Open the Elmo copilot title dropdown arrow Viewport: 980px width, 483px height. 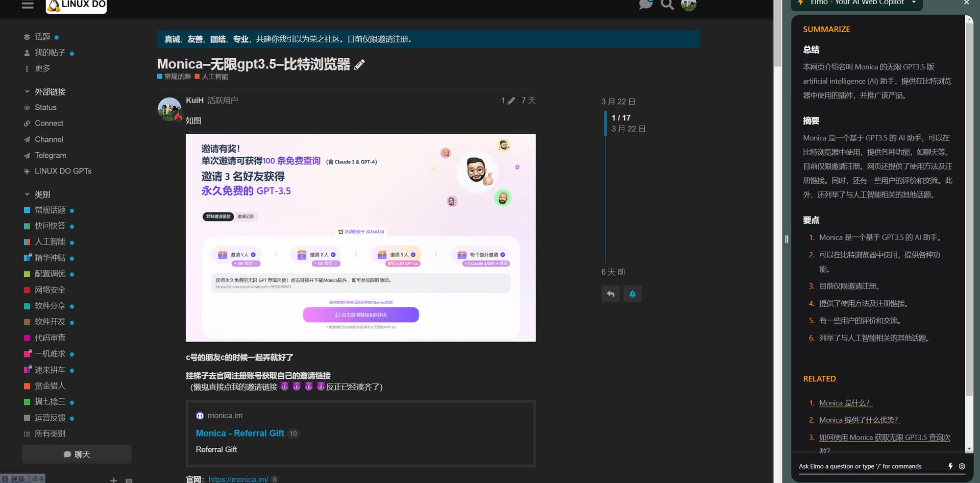pos(914,3)
